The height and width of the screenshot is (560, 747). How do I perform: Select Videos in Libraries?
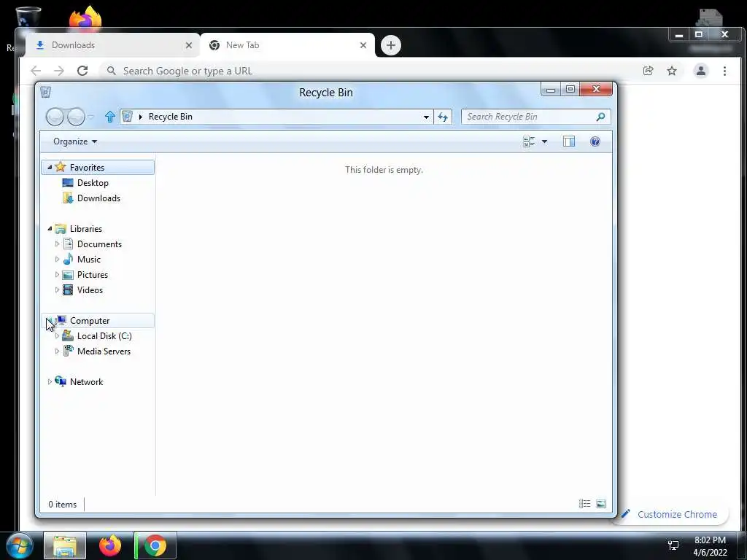tap(90, 290)
